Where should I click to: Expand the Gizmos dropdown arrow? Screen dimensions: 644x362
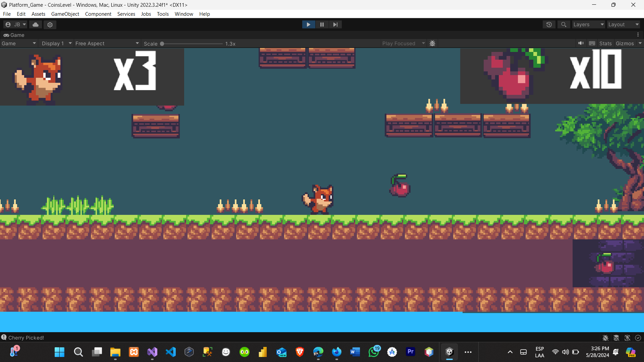tap(640, 43)
